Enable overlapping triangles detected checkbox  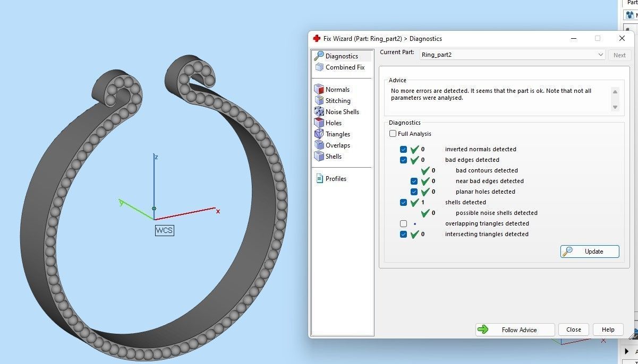[403, 224]
